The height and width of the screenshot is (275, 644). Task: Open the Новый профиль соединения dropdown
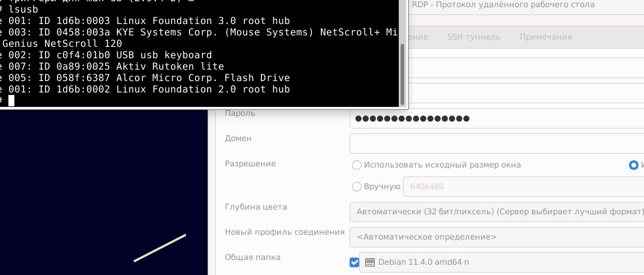point(496,237)
